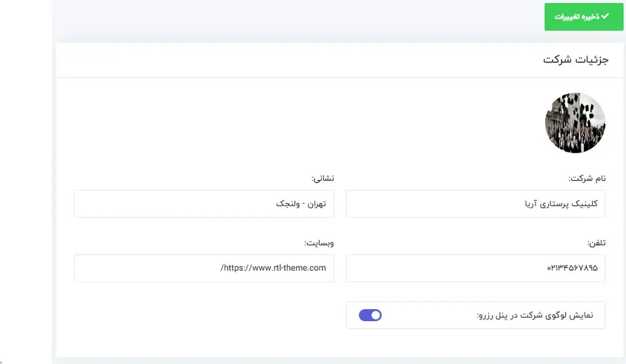Focus the وبسایت website URL field
This screenshot has width=626, height=364.
click(x=204, y=268)
